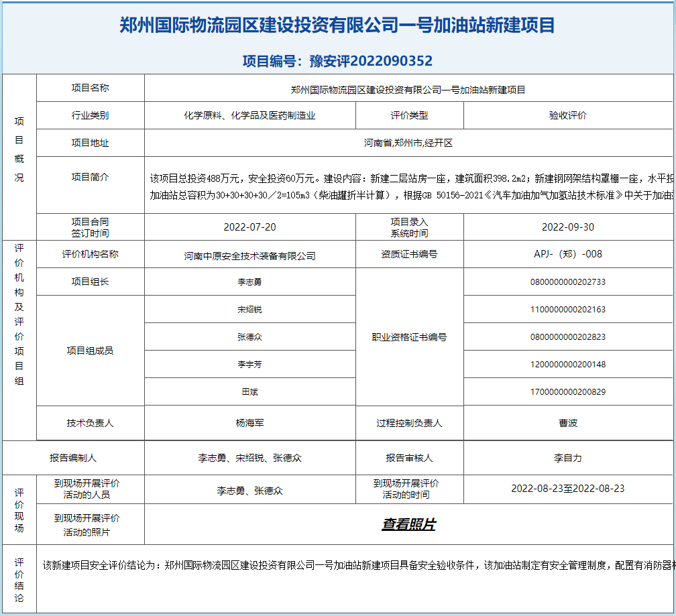Click the 资质证书编号 label

[410, 254]
